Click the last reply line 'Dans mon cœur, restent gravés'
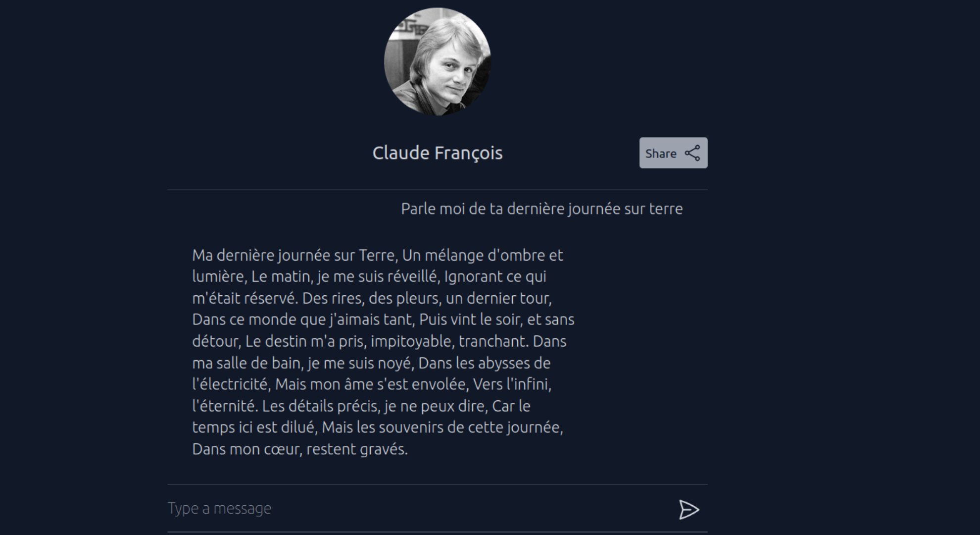The height and width of the screenshot is (535, 980). click(x=300, y=449)
